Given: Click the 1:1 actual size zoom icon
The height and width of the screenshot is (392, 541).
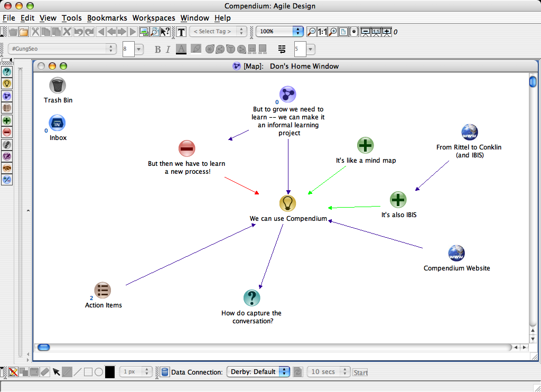Looking at the screenshot, I should point(322,32).
